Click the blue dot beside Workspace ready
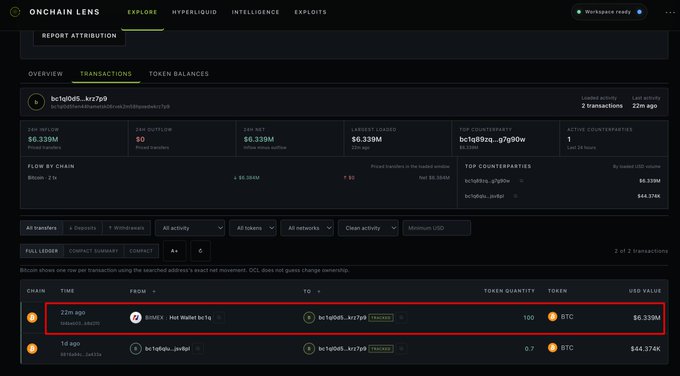Image resolution: width=680 pixels, height=376 pixels. 639,12
